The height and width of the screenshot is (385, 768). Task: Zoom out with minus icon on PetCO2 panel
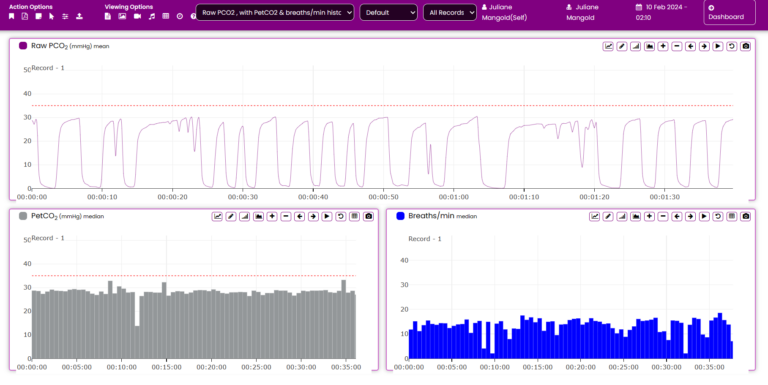click(x=286, y=216)
